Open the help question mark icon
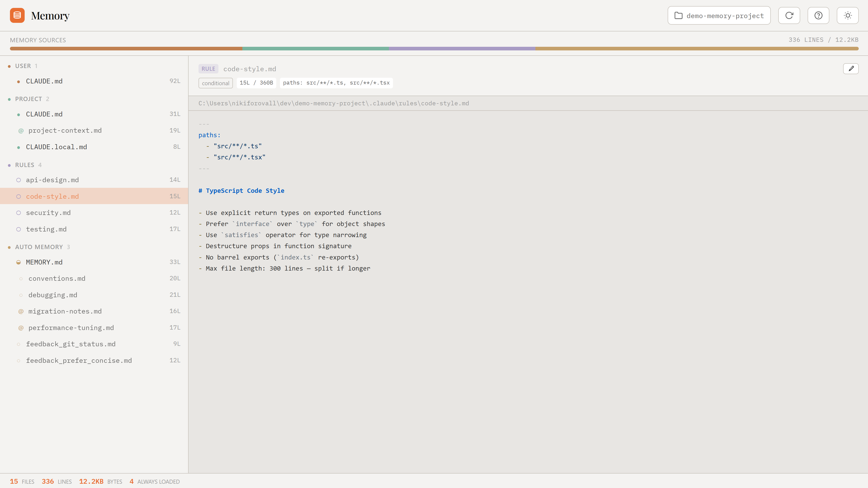This screenshot has height=488, width=868. [818, 16]
